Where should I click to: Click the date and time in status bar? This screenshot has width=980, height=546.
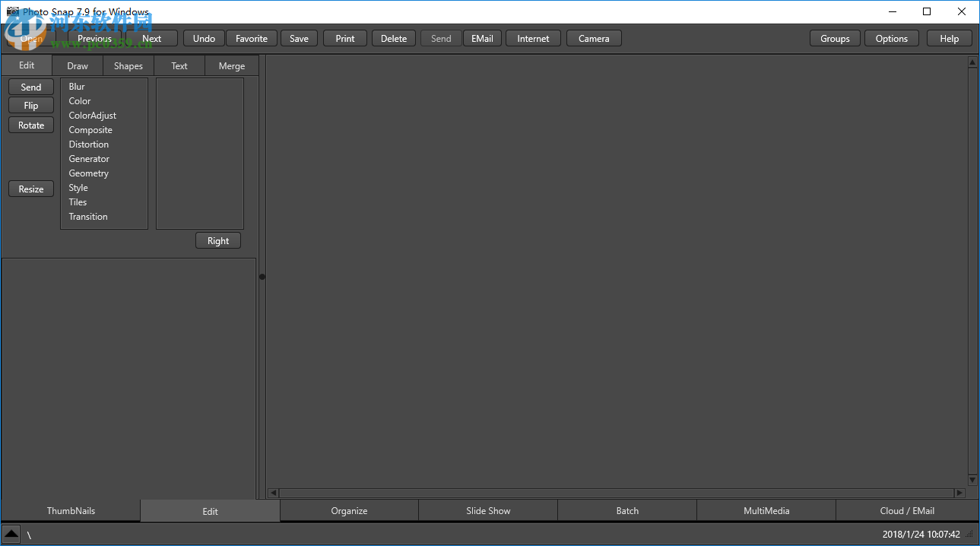coord(921,535)
